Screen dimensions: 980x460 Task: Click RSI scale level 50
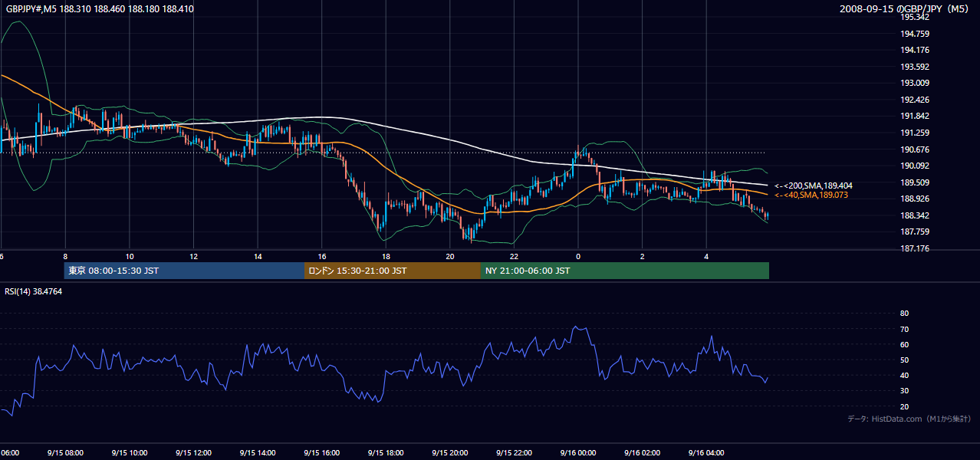904,360
